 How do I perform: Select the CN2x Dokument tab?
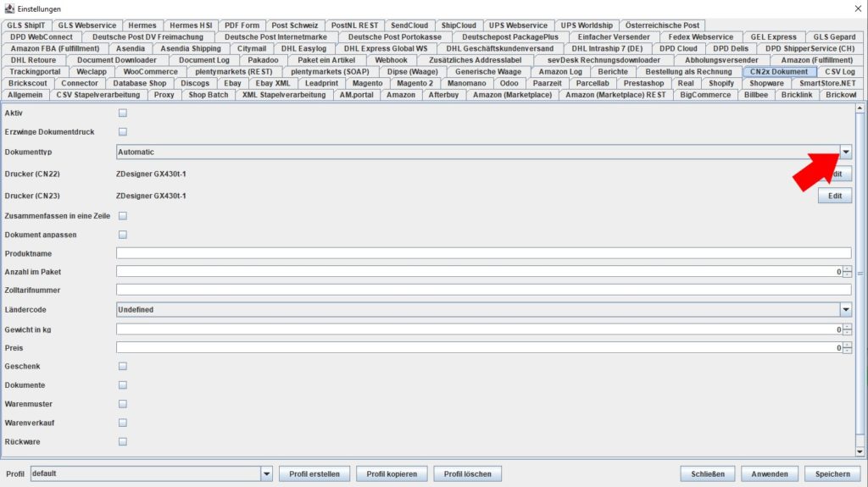[779, 72]
